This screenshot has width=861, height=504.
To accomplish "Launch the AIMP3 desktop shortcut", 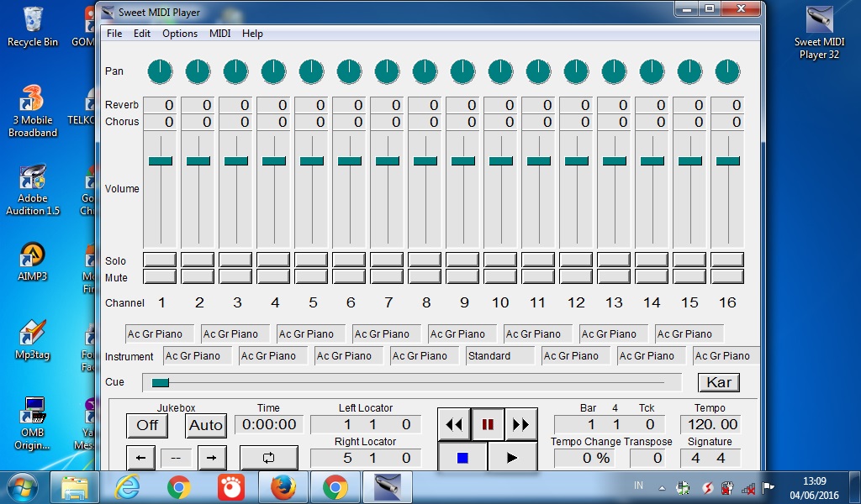I will [33, 262].
